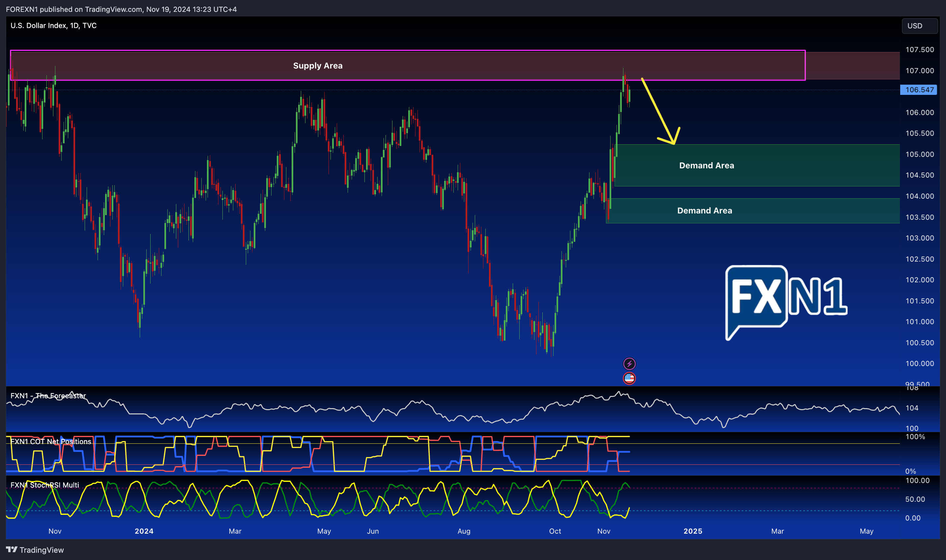Click the FXN1 - The Forecaster indicator title
Image resolution: width=946 pixels, height=560 pixels.
(x=48, y=396)
